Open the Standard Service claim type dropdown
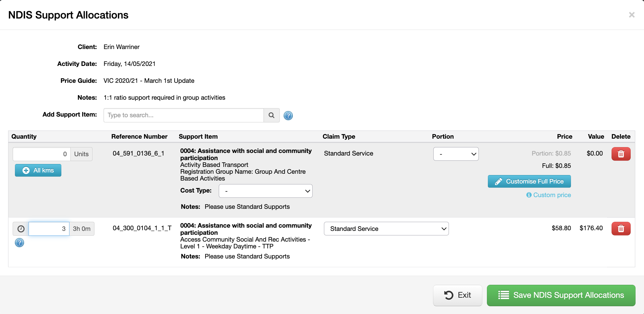This screenshot has width=644, height=314. (386, 229)
